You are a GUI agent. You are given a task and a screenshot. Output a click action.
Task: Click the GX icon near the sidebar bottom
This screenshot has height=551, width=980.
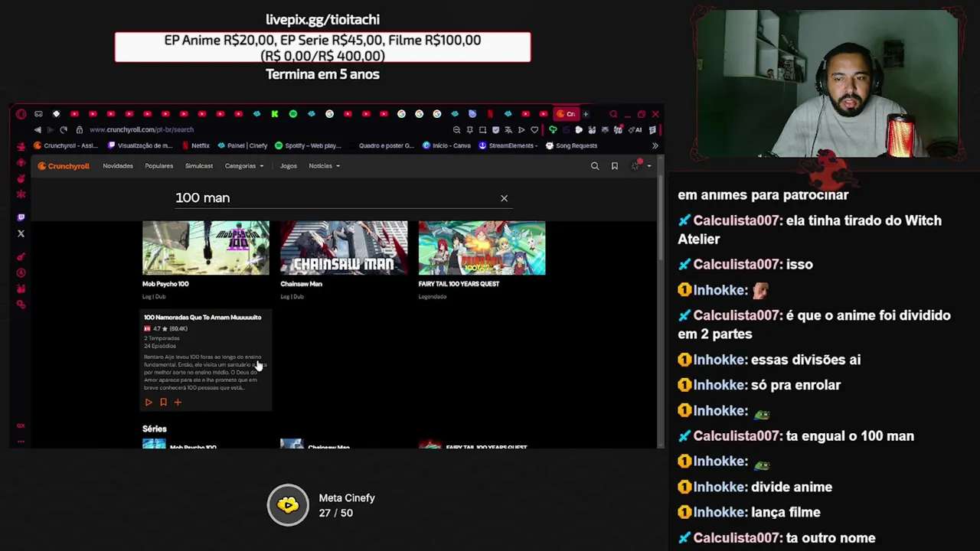pos(21,425)
